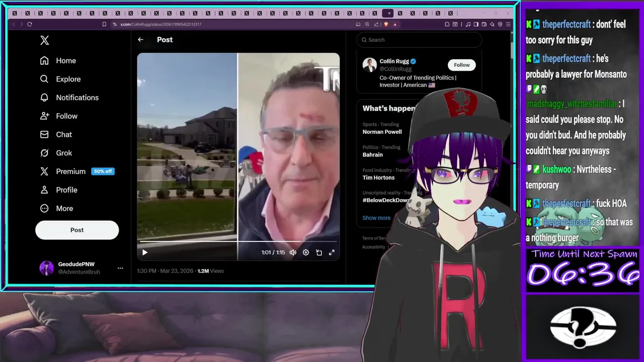This screenshot has width=644, height=362.
Task: Click the Home house icon
Action: (44, 60)
